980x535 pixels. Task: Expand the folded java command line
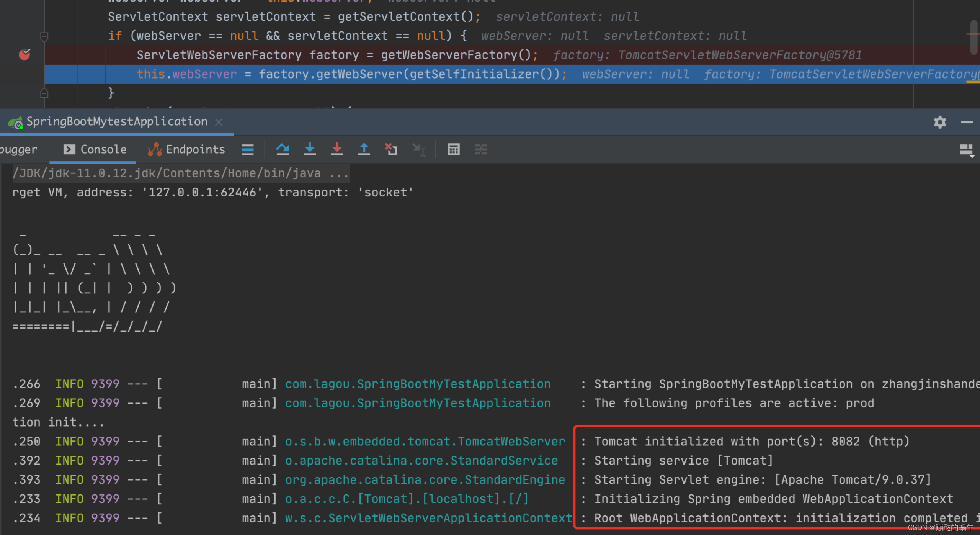pos(339,173)
